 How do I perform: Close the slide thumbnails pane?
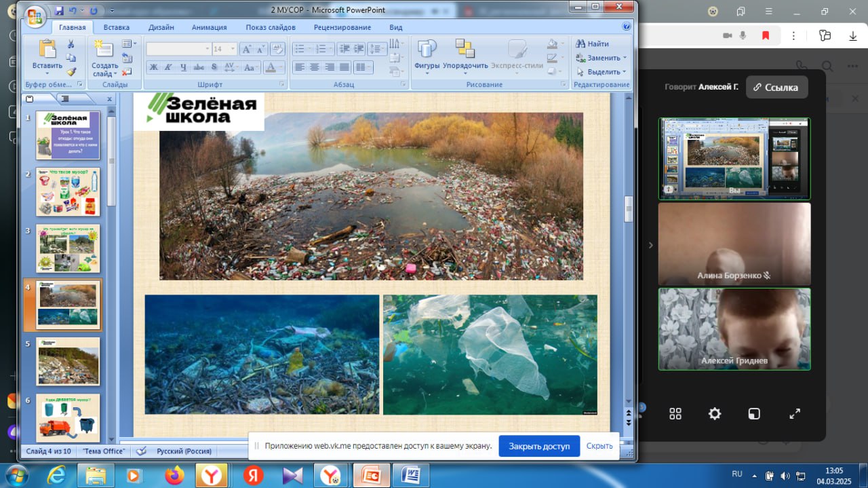(x=110, y=99)
